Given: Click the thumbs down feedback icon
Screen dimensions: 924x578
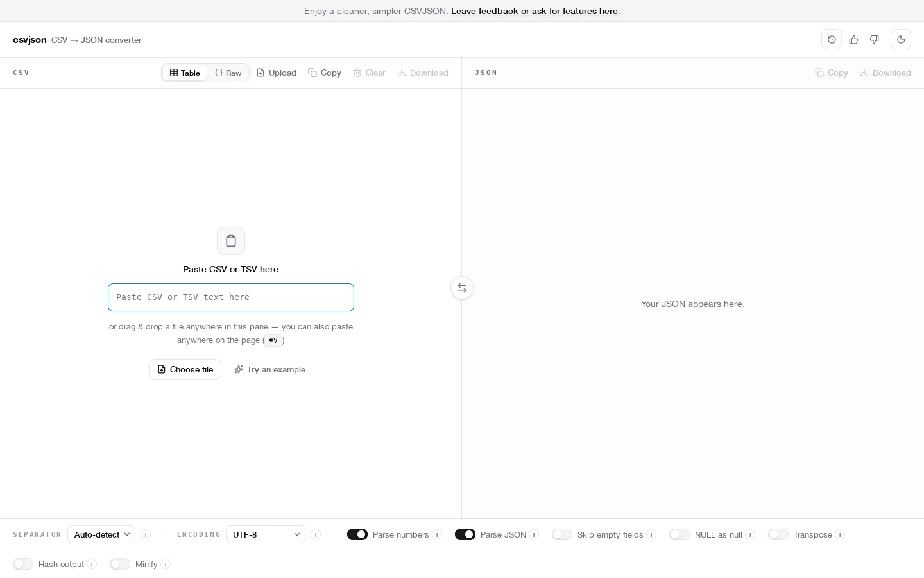Looking at the screenshot, I should pyautogui.click(x=874, y=39).
